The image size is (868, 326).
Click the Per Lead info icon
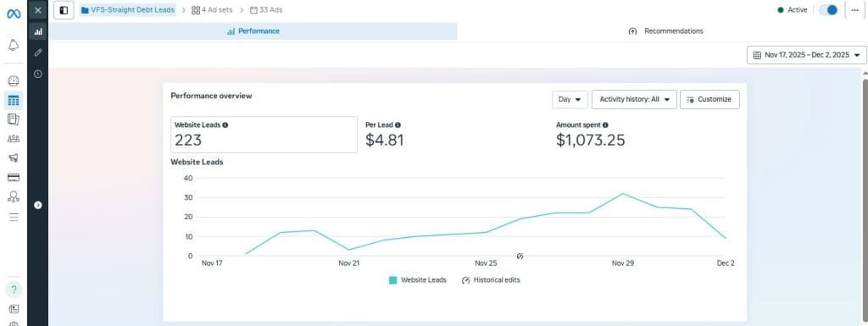point(398,124)
